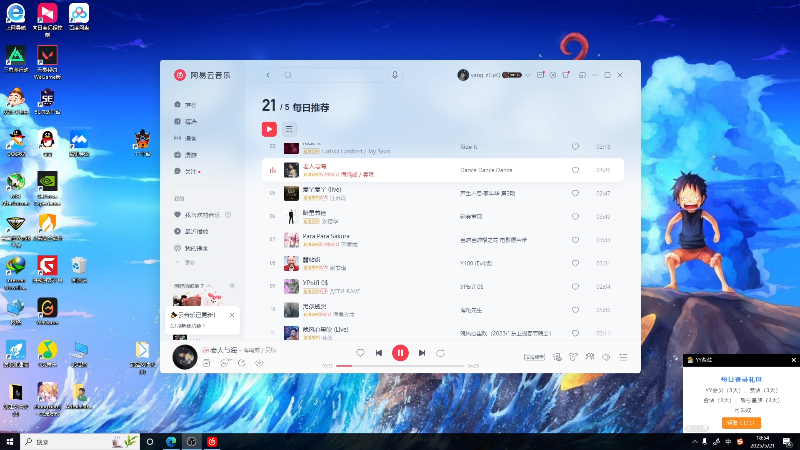
Task: Open the microphone song recognition button
Action: tap(395, 75)
